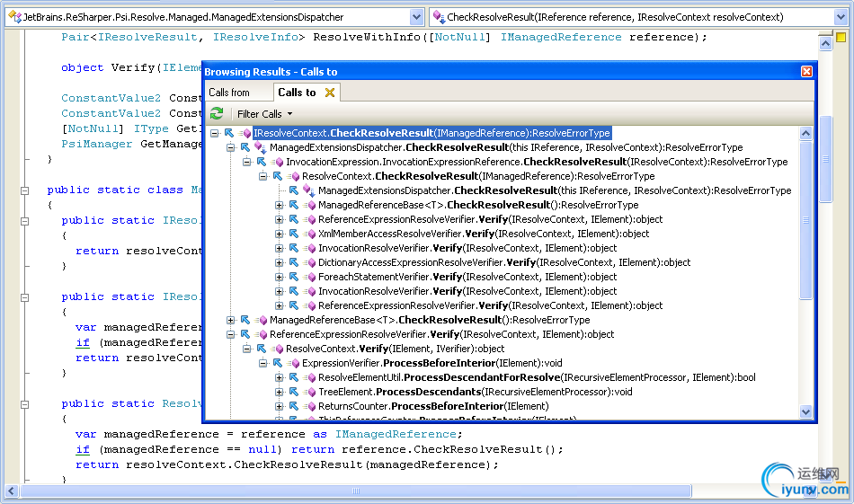Select ResolveElementUtil.ProcessDescendantForResolve row
Viewport: 854px width, 504px height.
click(x=537, y=377)
